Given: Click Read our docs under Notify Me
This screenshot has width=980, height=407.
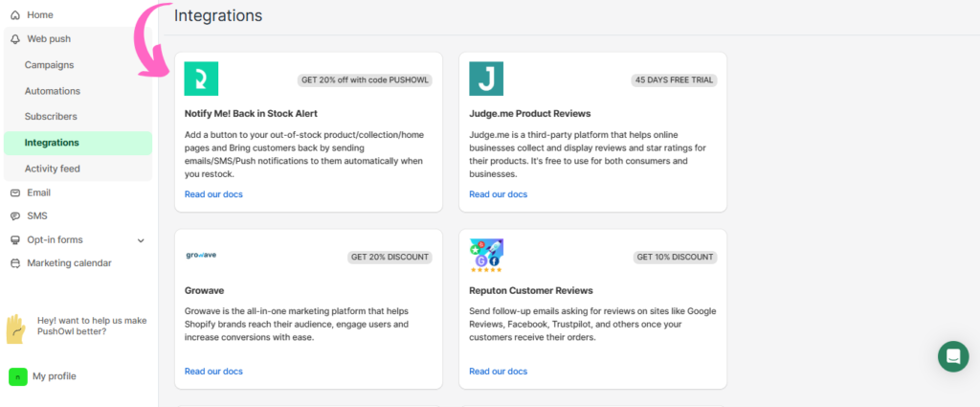Looking at the screenshot, I should [x=213, y=194].
